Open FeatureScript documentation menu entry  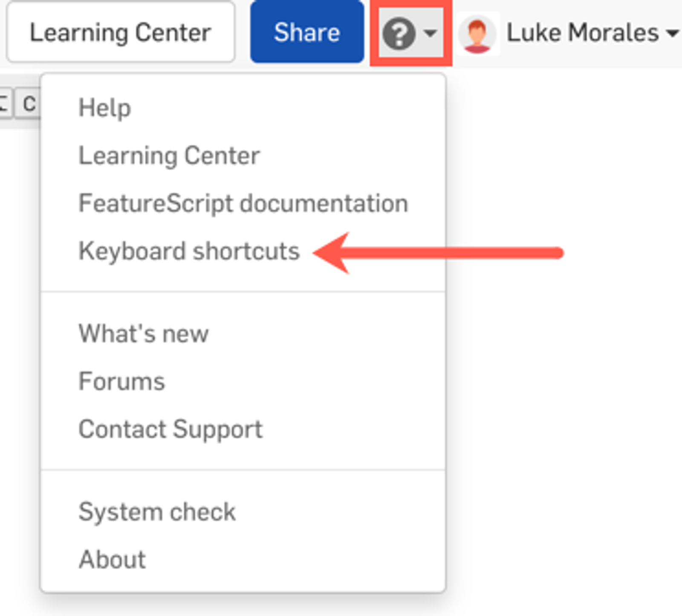coord(243,203)
